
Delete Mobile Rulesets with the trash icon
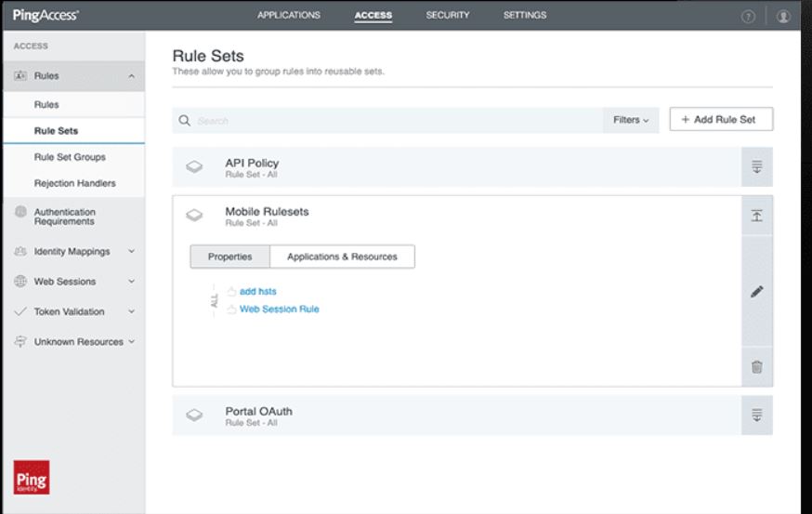click(x=756, y=367)
